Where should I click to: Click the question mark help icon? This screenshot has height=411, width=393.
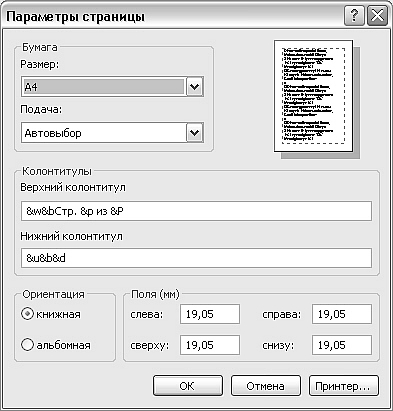354,16
